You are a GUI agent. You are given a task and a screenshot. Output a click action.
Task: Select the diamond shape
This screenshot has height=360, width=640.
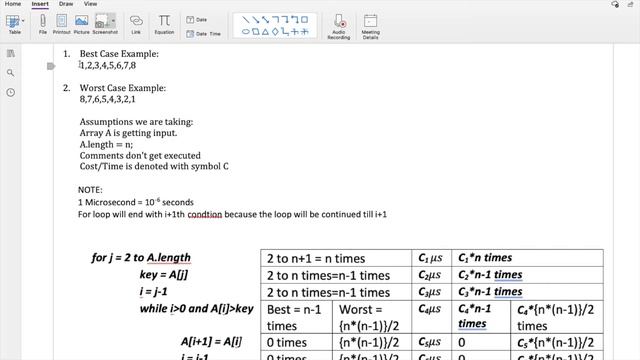[x=276, y=31]
